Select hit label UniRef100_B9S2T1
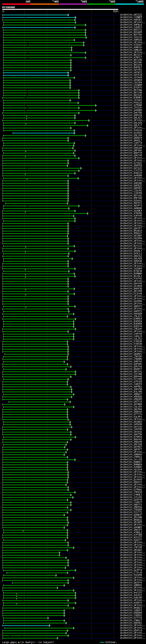The width and height of the screenshot is (146, 644). pos(131,30)
